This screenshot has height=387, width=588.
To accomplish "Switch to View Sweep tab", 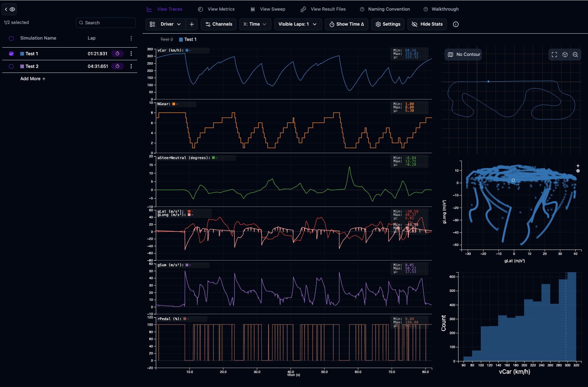I will point(268,9).
